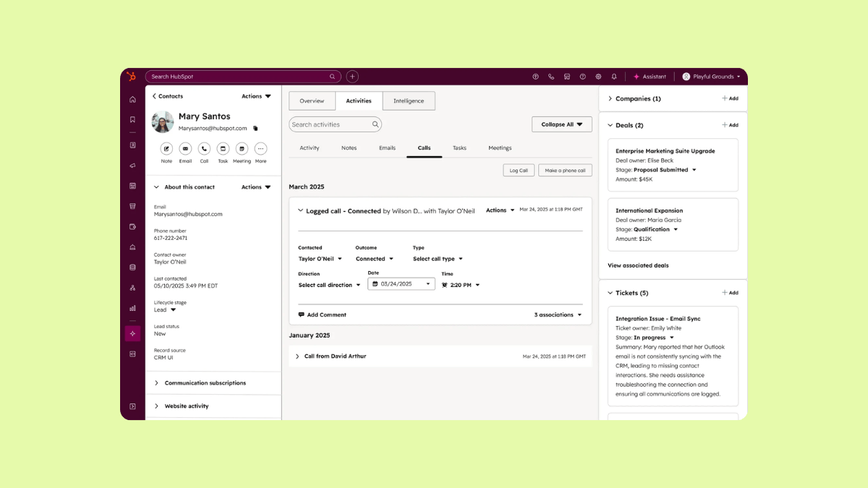This screenshot has width=868, height=488.
Task: Create a Note for the contact
Action: [x=166, y=148]
